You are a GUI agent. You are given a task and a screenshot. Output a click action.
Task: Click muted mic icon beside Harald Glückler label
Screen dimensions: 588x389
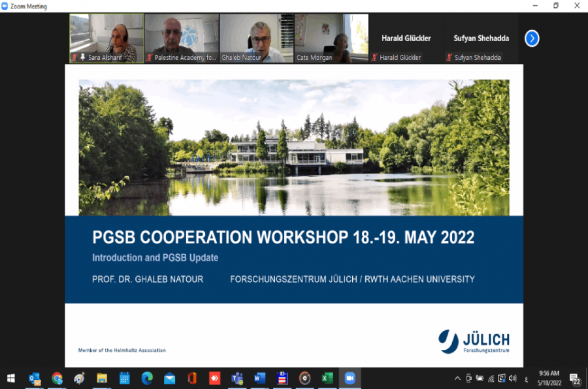pyautogui.click(x=374, y=57)
